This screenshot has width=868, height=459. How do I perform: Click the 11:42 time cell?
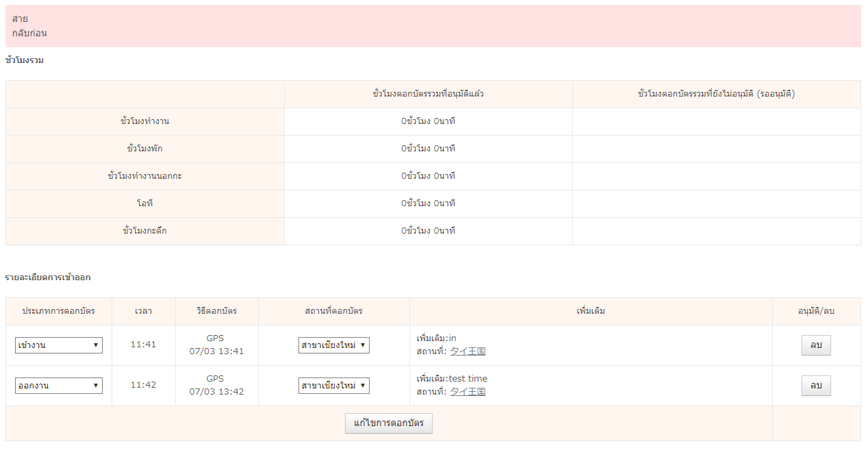144,385
